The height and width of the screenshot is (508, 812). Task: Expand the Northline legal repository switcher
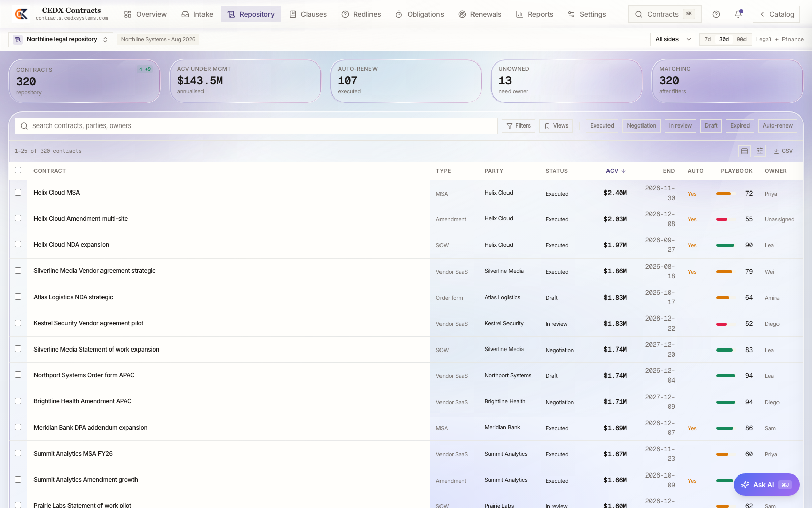click(x=60, y=39)
